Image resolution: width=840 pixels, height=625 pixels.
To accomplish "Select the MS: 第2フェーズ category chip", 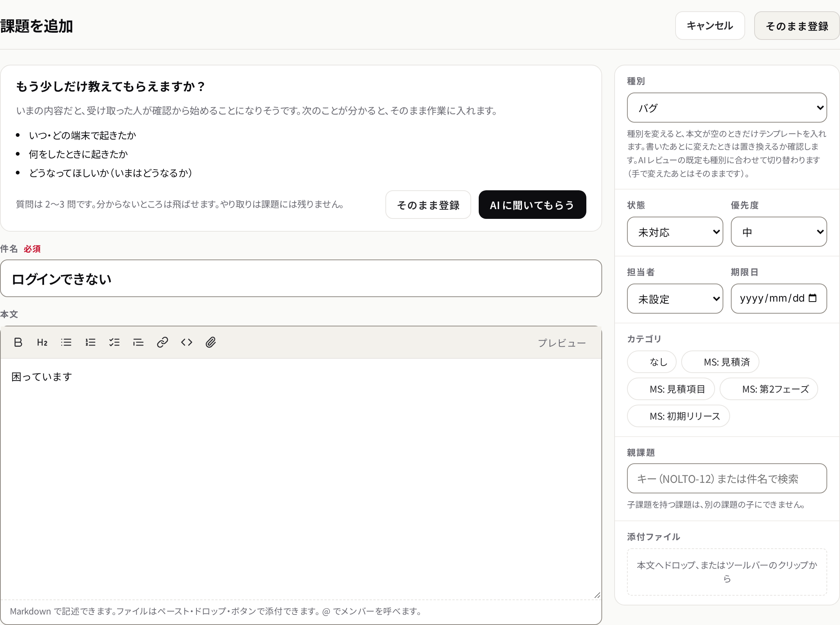I will (x=768, y=389).
